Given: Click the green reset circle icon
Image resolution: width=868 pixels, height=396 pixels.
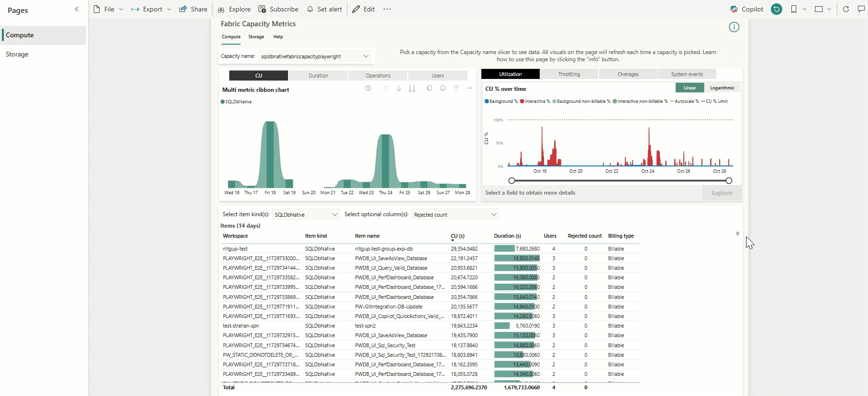Looking at the screenshot, I should click(x=777, y=9).
